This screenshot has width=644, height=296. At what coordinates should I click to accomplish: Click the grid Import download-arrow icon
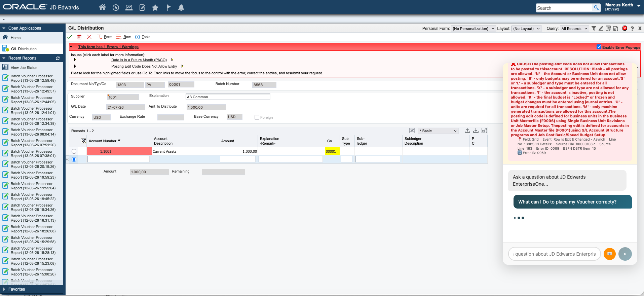click(476, 131)
